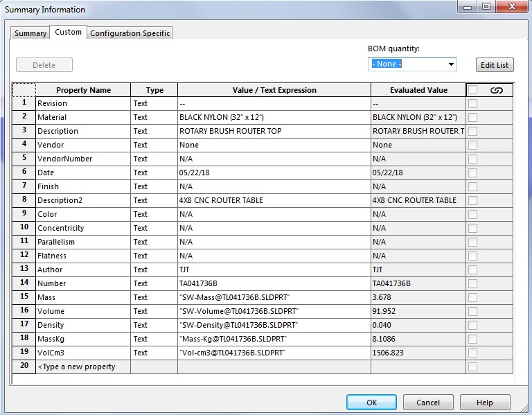Click the evaluated value '8.1086'
Image resolution: width=532 pixels, height=415 pixels.
(418, 339)
